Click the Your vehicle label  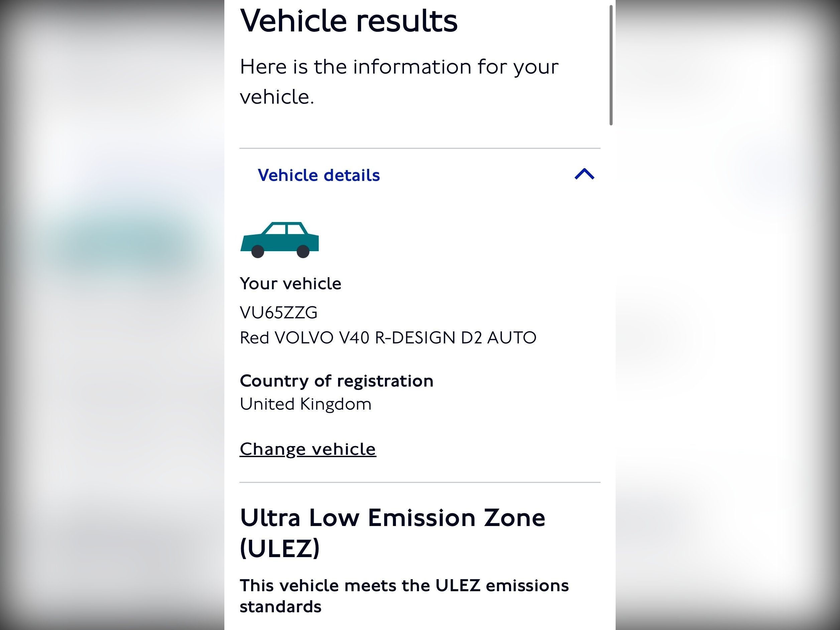(291, 284)
